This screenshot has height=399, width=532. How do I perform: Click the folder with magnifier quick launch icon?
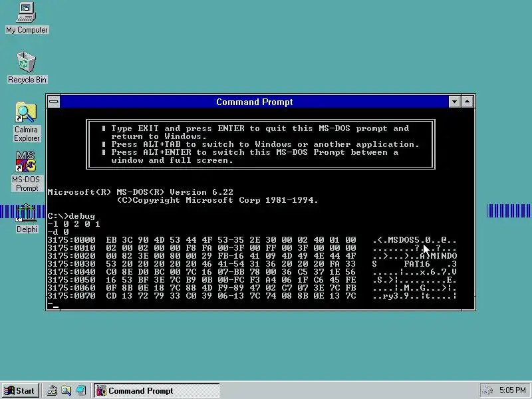pos(66,391)
